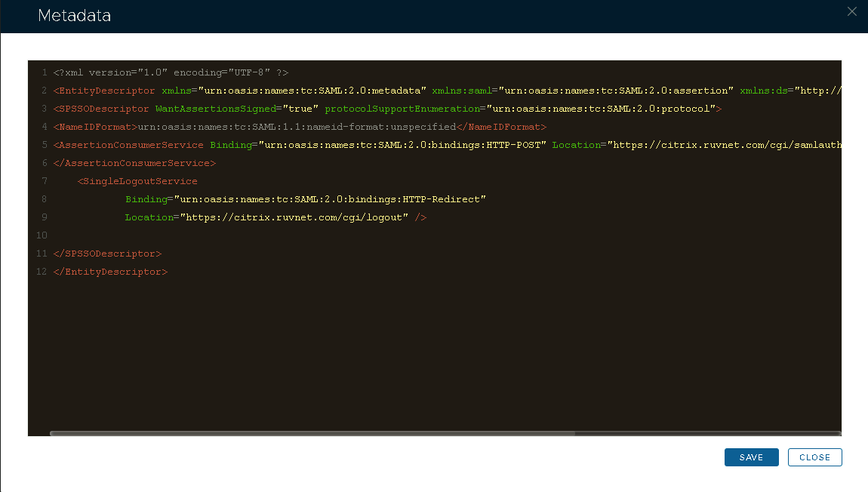The width and height of the screenshot is (868, 492).
Task: Click the scrollbar track right of the thumb
Action: point(706,434)
